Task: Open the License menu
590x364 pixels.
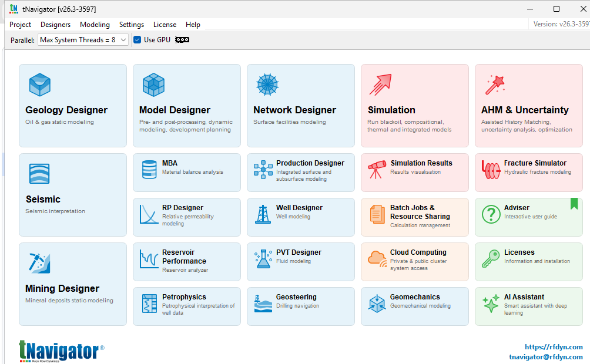Action: tap(165, 25)
